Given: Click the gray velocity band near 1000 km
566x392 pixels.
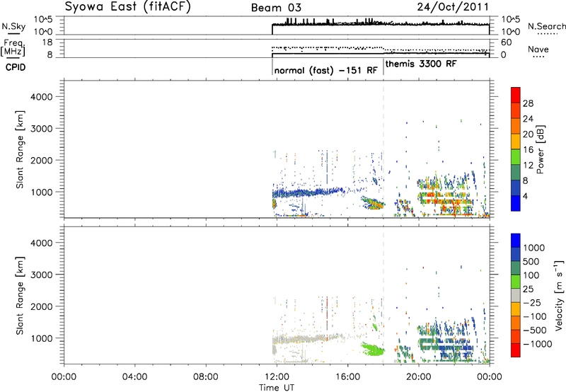Looking at the screenshot, I should (x=307, y=339).
